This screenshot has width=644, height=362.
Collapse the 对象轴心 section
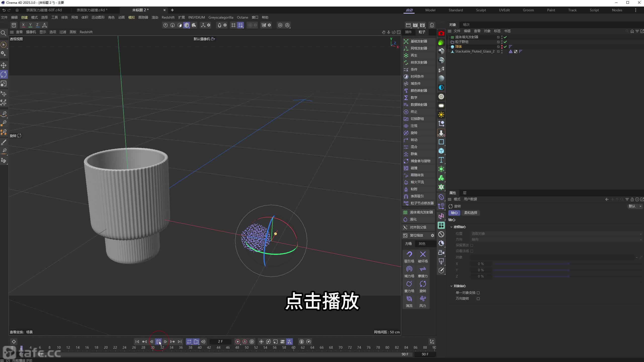(451, 286)
